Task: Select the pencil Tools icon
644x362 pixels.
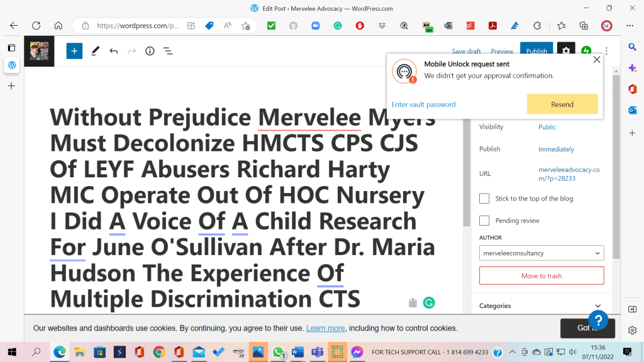Action: (x=95, y=51)
